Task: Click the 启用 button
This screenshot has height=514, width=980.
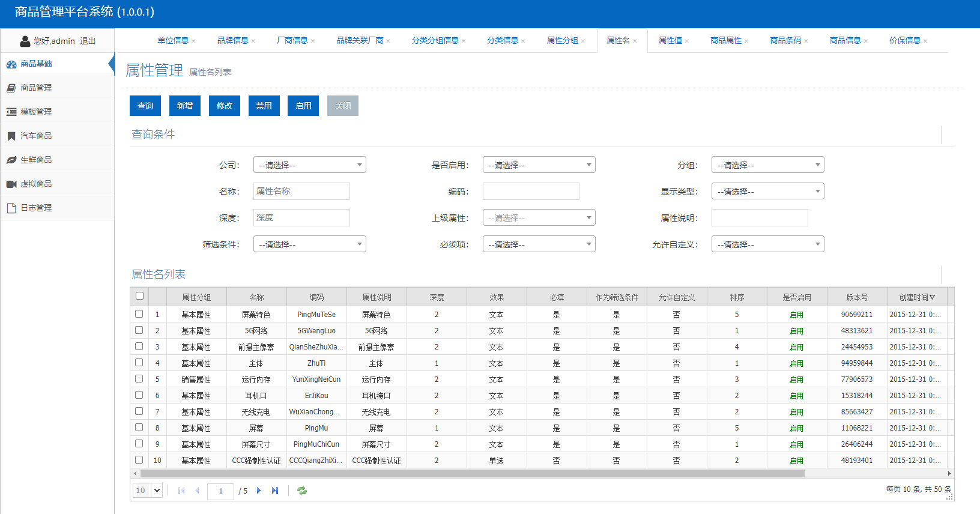Action: 303,106
